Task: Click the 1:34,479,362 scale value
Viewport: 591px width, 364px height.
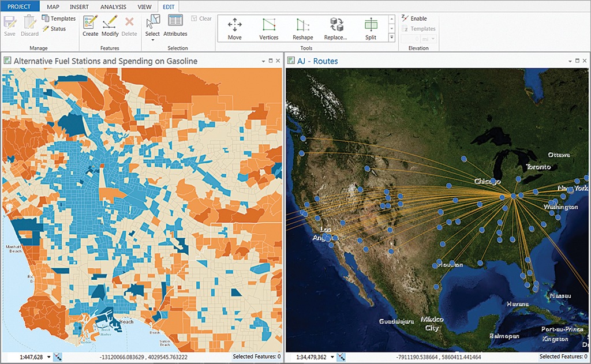Action: tap(311, 357)
